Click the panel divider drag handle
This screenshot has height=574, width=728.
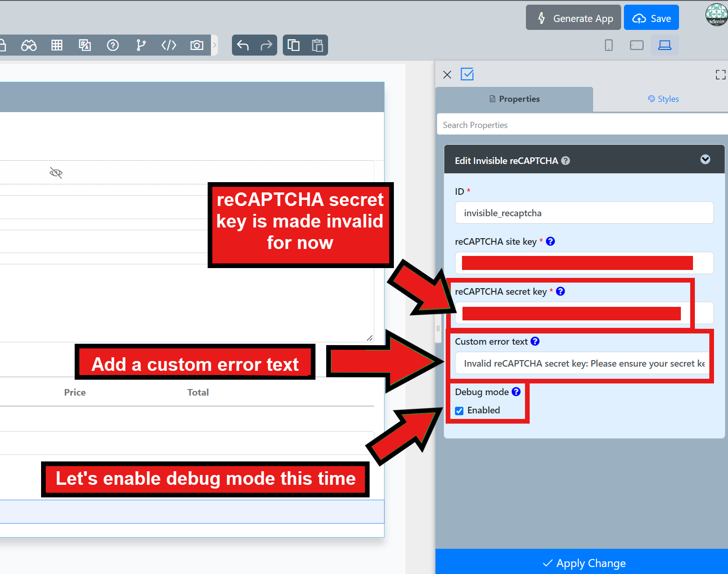(x=438, y=328)
